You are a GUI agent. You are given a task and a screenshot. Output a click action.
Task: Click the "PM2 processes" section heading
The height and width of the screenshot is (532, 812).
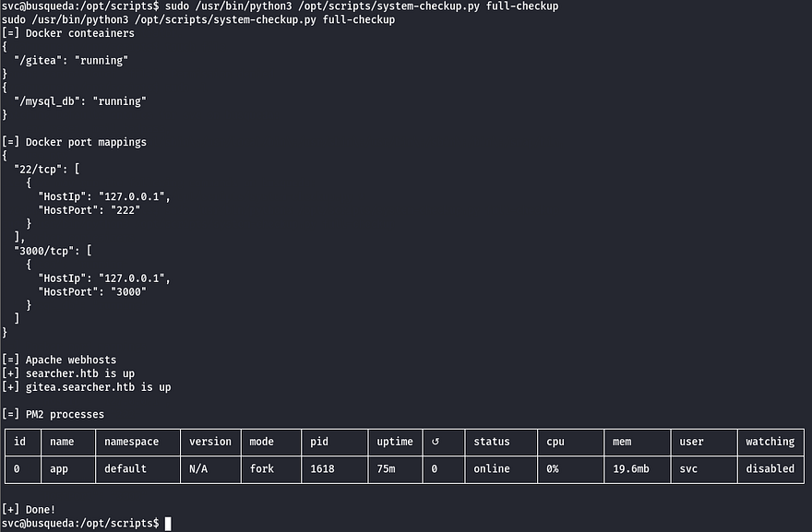pos(65,414)
